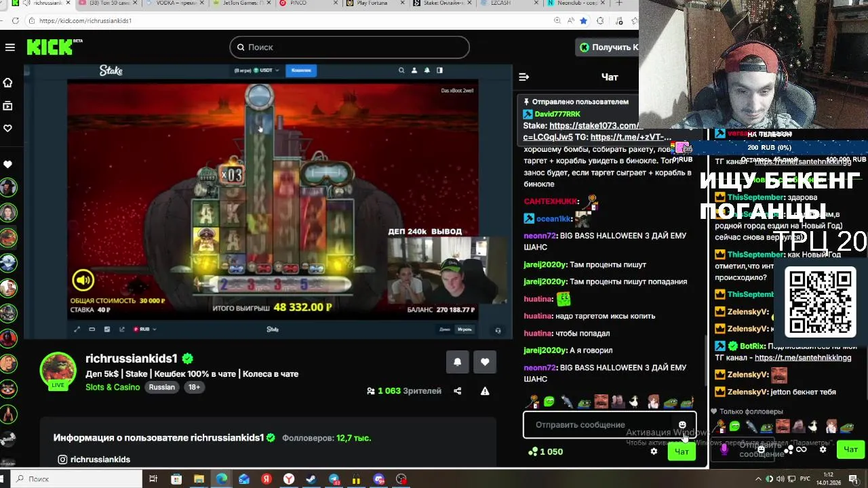Open Yandex browser in the taskbar
Image resolution: width=868 pixels, height=488 pixels.
pos(289,479)
